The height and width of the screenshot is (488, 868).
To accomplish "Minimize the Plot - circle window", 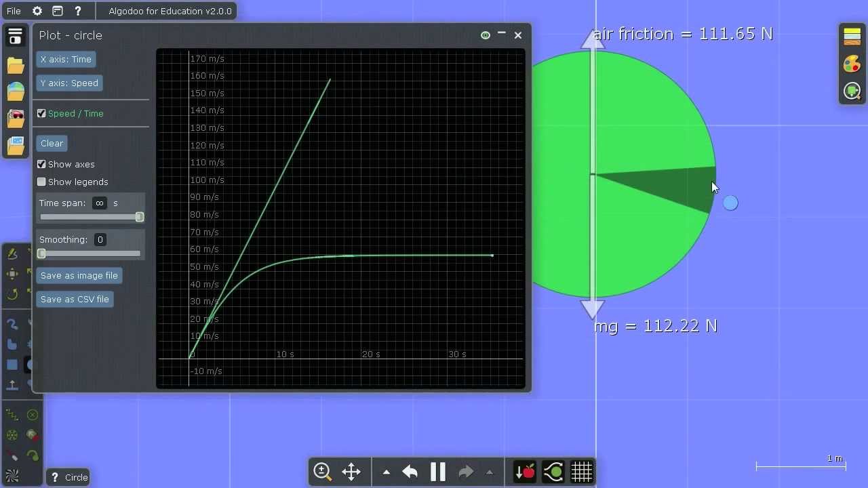I will [502, 34].
